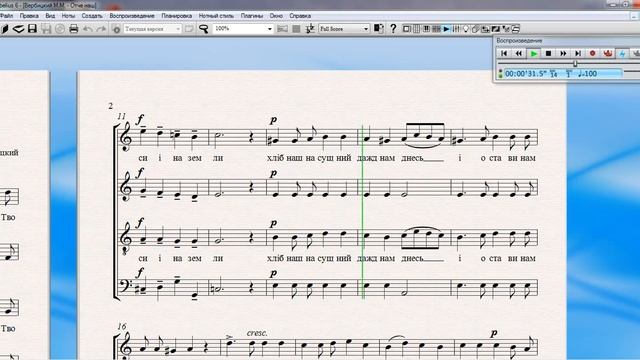Open the Плагины menu
The width and height of the screenshot is (640, 360).
point(251,16)
